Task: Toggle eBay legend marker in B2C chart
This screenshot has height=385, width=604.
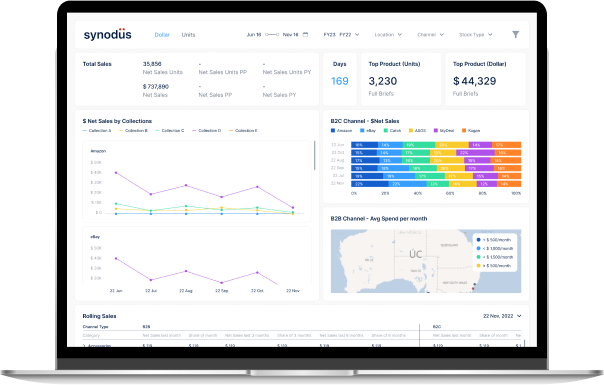Action: 362,131
